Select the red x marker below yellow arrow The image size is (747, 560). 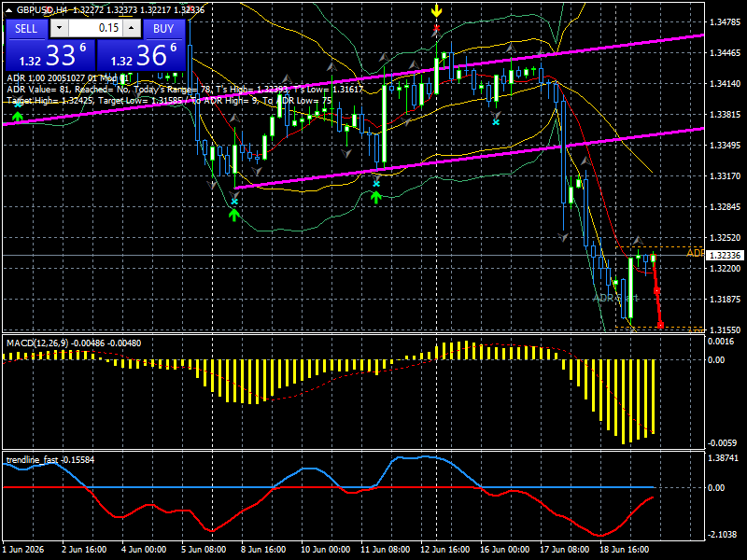pyautogui.click(x=436, y=30)
